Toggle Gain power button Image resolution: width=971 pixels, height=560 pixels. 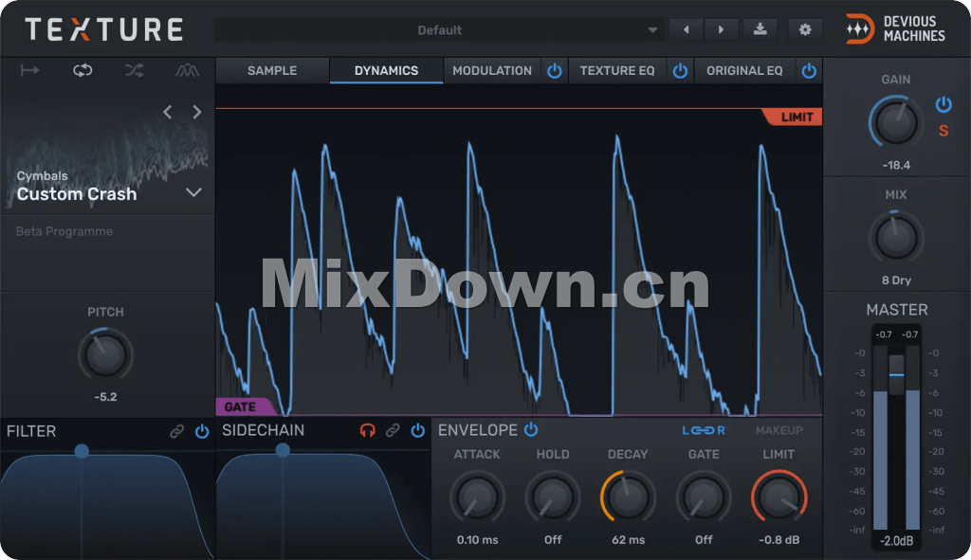944,104
